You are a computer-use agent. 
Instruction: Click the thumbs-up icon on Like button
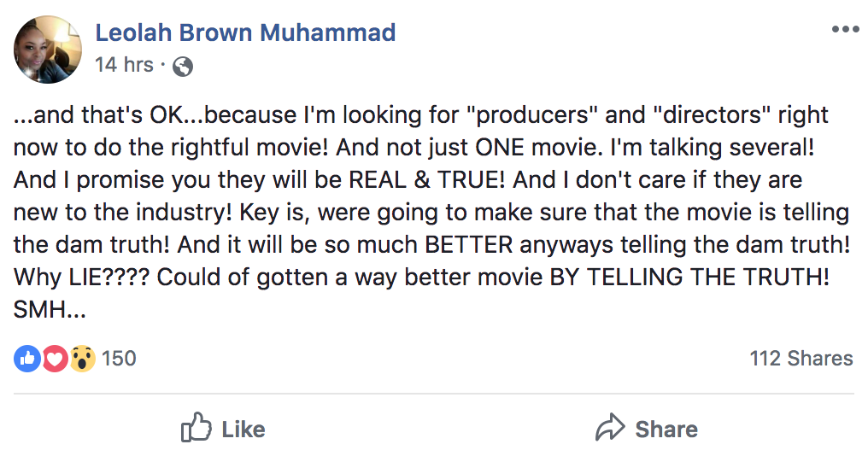click(x=196, y=429)
